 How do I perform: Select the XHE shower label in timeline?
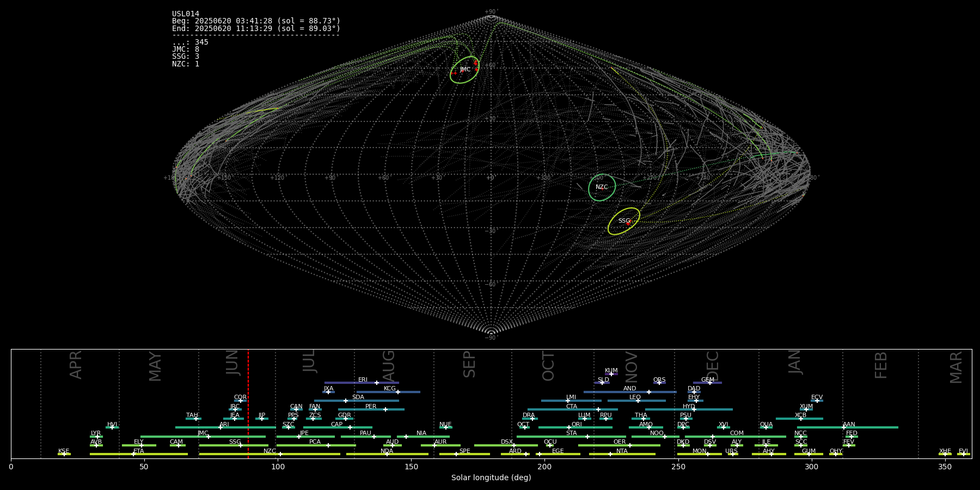tap(945, 451)
